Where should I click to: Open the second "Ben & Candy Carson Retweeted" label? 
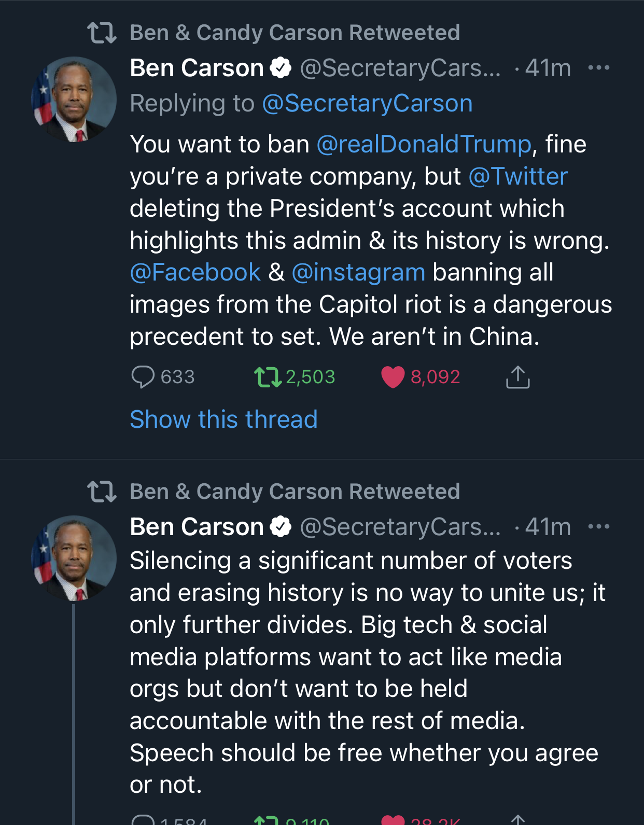point(295,492)
